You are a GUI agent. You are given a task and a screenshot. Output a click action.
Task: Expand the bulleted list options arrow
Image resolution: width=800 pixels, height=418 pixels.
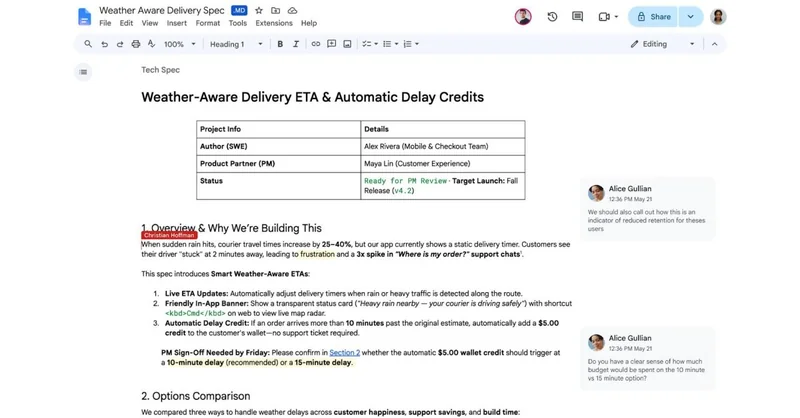(396, 44)
